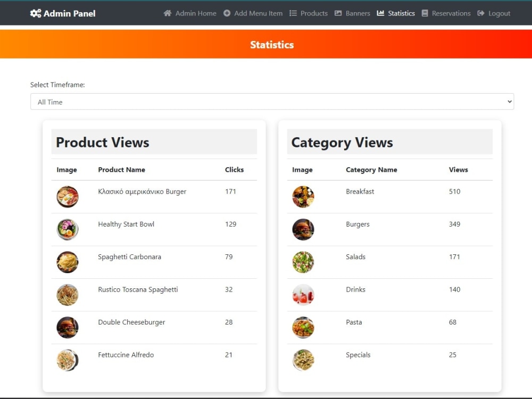Click the Admin Panel brand text

point(69,13)
